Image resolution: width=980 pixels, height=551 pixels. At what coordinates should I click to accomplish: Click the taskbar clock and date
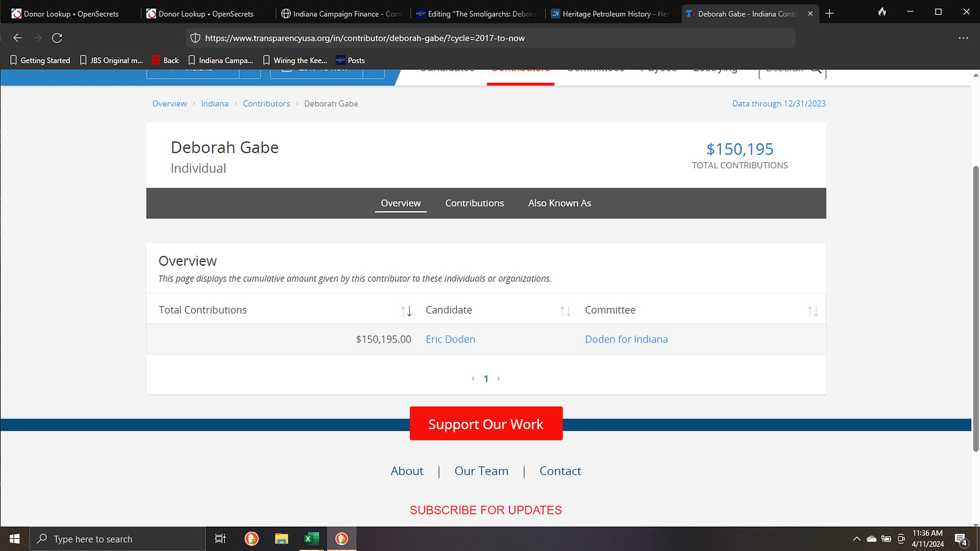pyautogui.click(x=929, y=539)
